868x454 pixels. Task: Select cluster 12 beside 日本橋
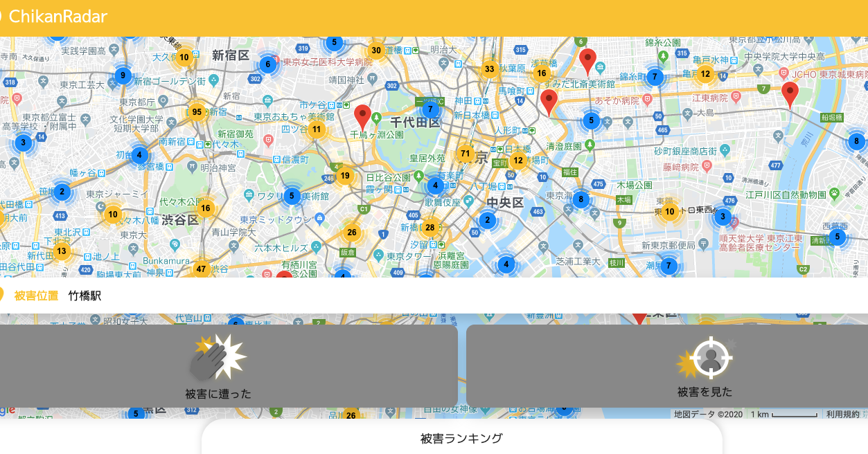[x=518, y=161]
